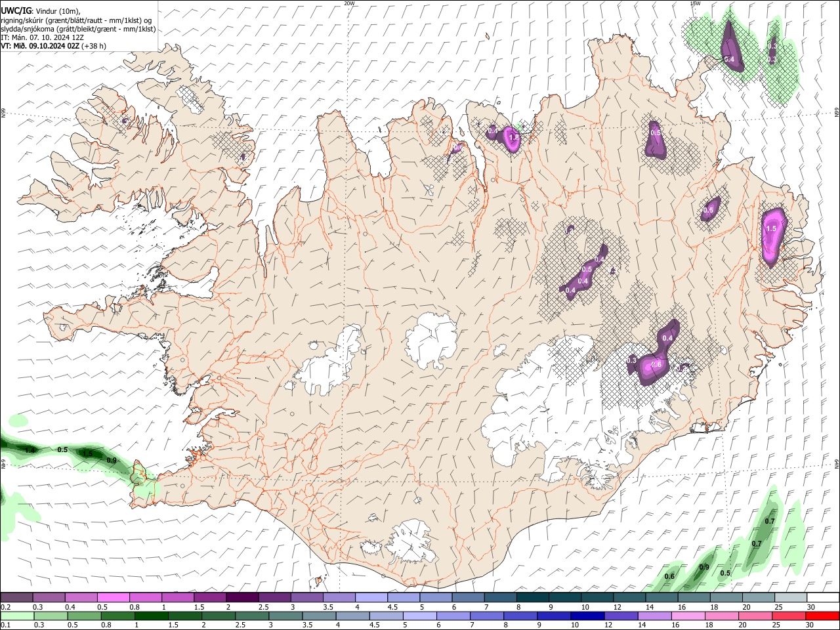Pick the pale pink 16 rain scale swatch
Viewport: 840px width, 630px height.
pyautogui.click(x=687, y=616)
